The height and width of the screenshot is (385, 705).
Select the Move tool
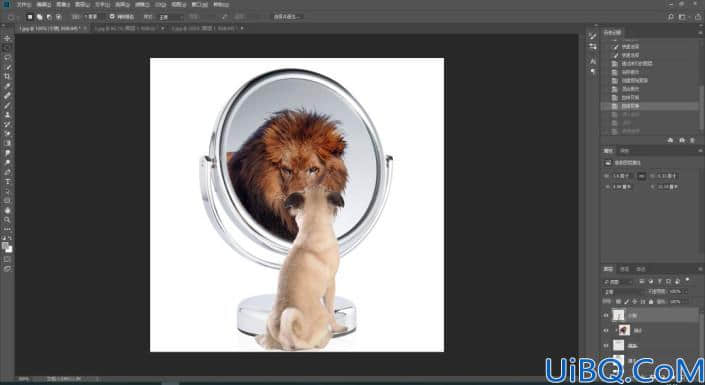click(7, 38)
